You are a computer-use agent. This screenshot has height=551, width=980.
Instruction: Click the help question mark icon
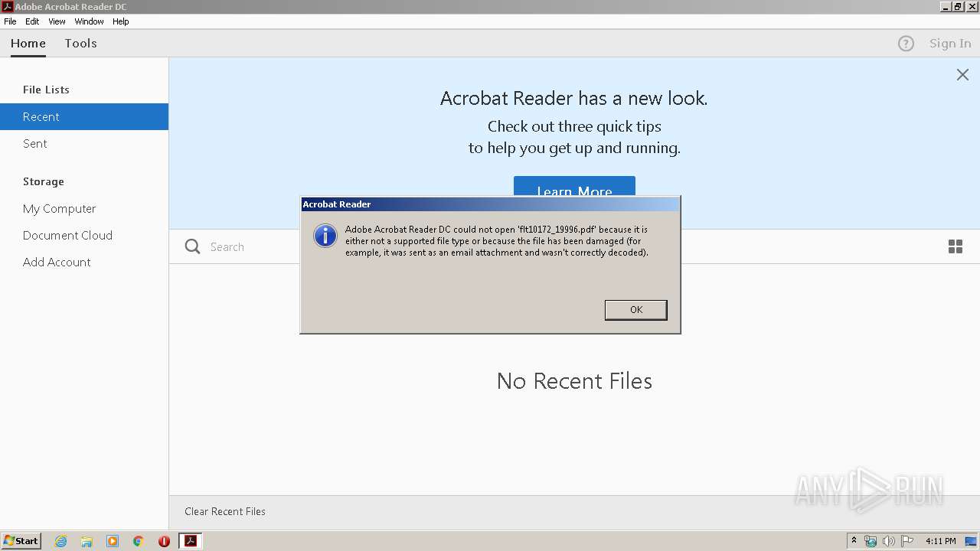[906, 44]
